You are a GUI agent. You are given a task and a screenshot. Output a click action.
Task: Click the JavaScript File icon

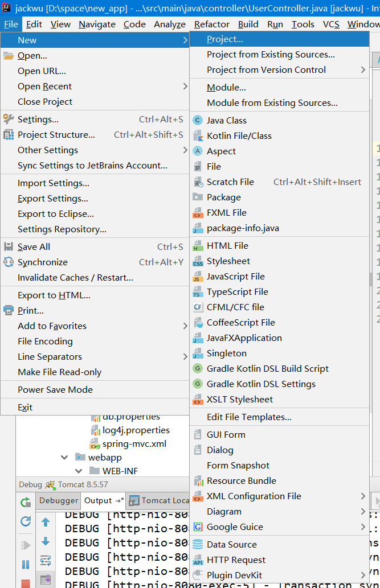pyautogui.click(x=198, y=277)
